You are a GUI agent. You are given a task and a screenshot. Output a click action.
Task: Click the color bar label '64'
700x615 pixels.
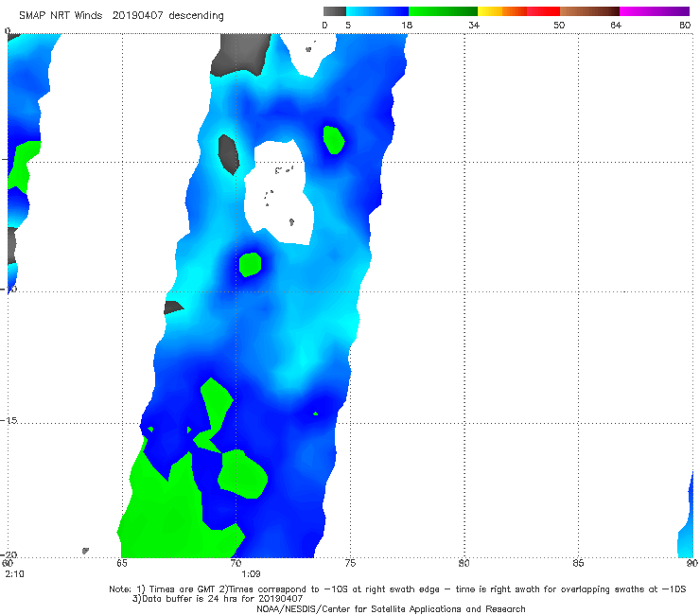coord(616,26)
